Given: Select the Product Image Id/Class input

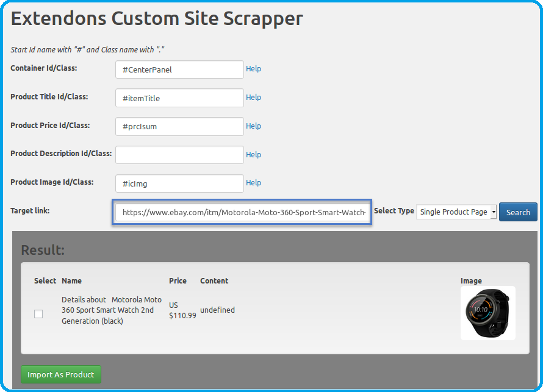Looking at the screenshot, I should click(179, 184).
